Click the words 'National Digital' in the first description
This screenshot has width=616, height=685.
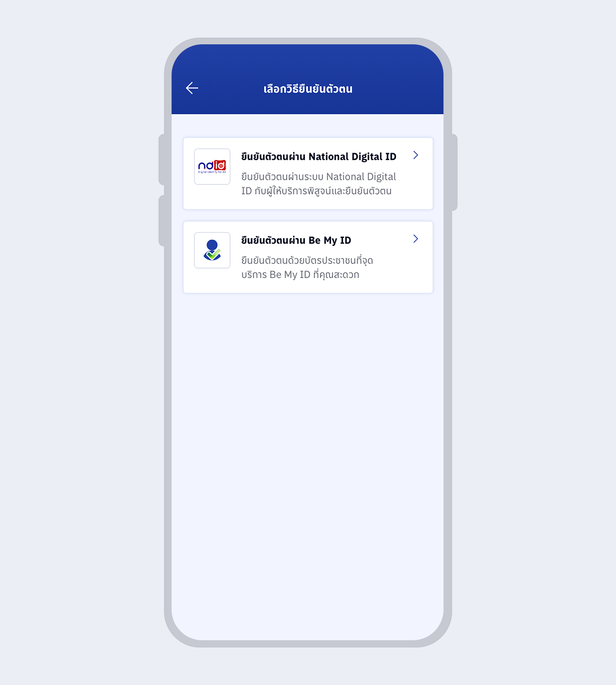[361, 177]
